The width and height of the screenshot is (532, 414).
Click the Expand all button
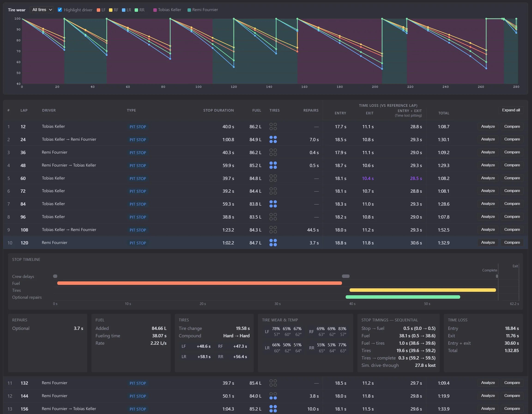click(x=511, y=110)
